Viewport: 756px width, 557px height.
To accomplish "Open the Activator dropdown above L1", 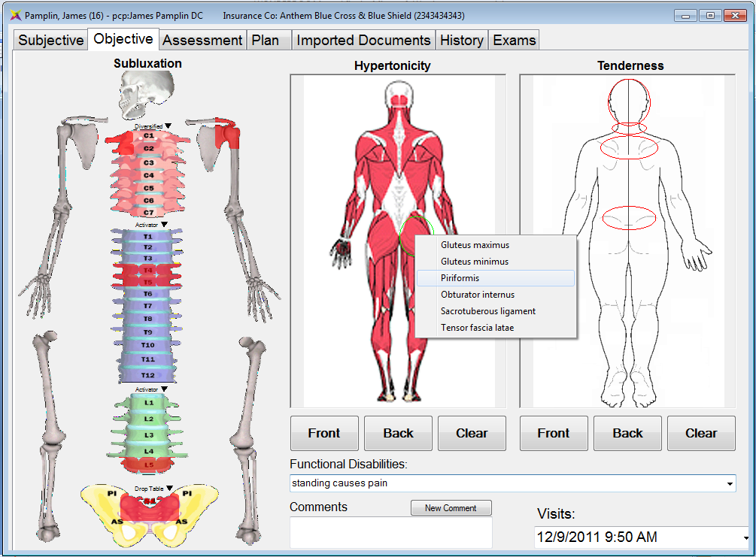I will tap(164, 389).
